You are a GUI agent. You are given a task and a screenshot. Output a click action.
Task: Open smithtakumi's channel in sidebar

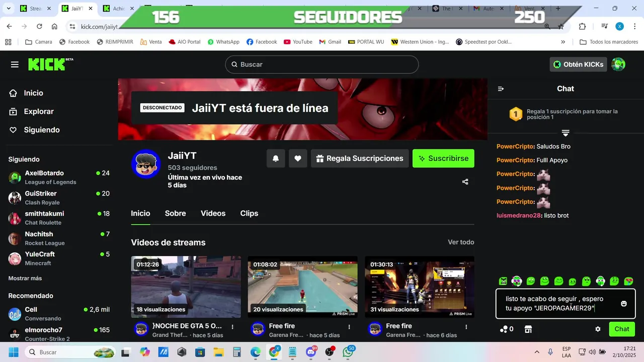coord(59,218)
